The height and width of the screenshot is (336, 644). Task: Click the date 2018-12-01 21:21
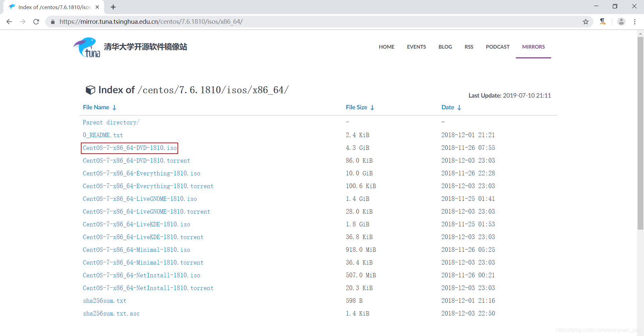point(468,135)
